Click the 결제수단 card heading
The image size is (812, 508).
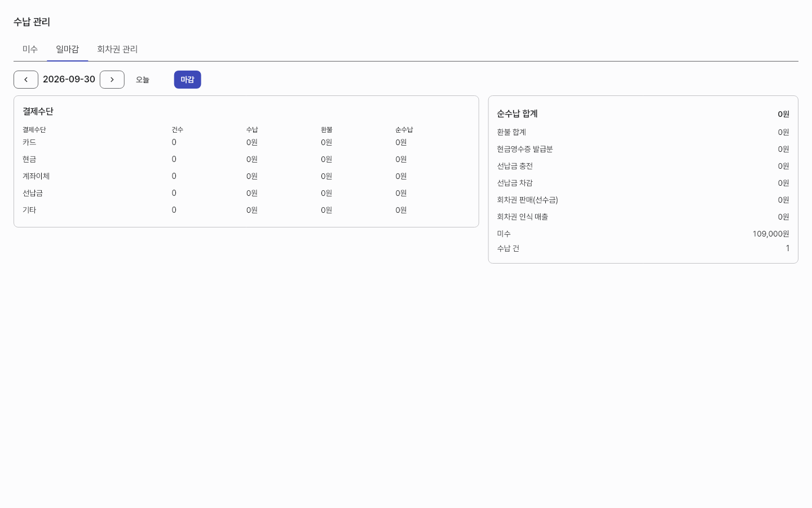point(38,111)
